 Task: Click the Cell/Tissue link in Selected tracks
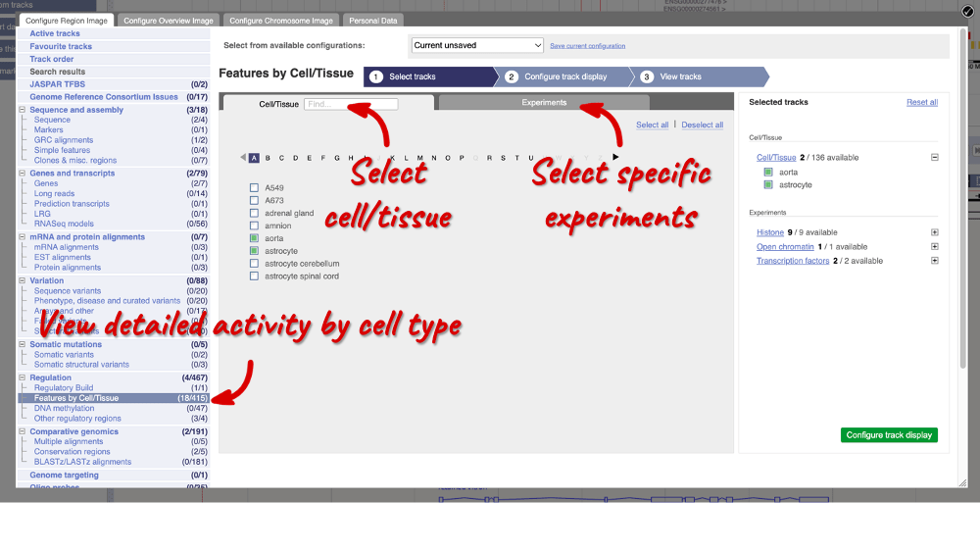pos(775,158)
